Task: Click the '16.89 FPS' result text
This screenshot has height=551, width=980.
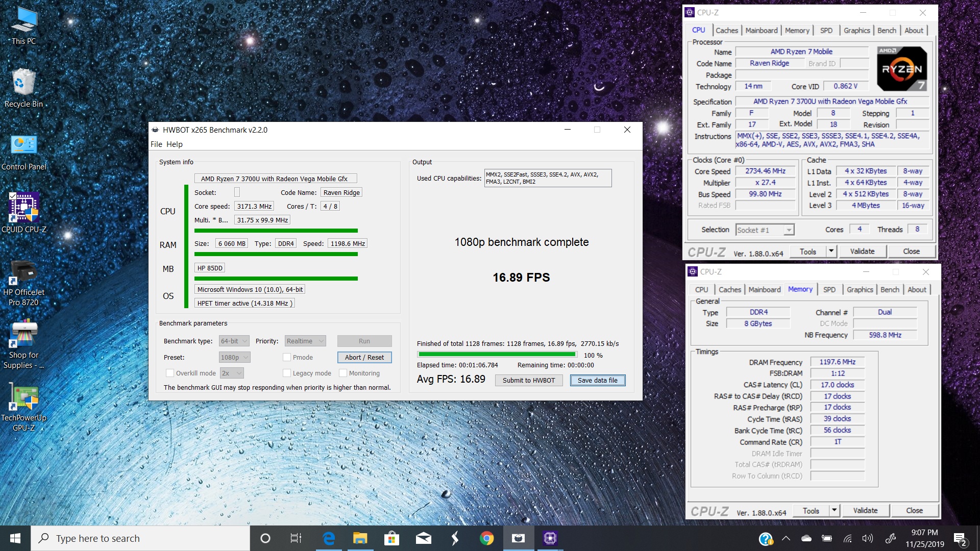Action: [521, 278]
